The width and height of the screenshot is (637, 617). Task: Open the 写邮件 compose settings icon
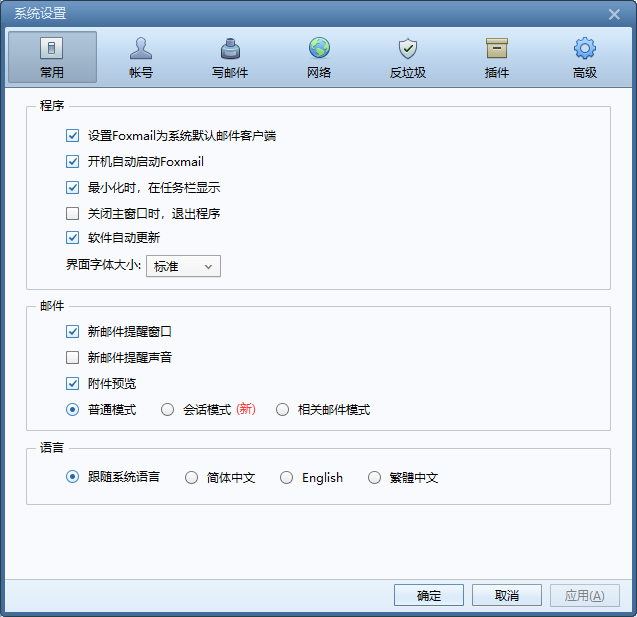(230, 48)
